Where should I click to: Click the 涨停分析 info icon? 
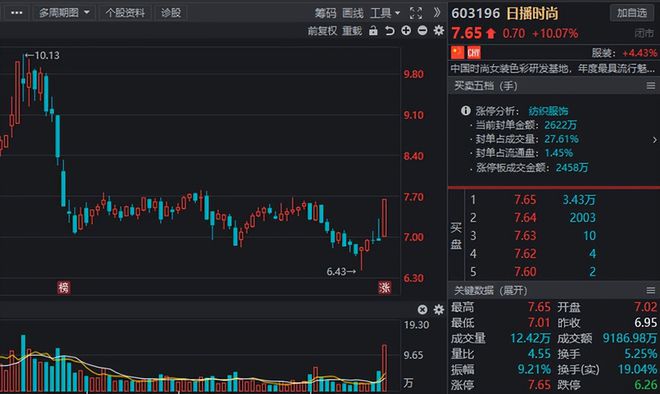click(x=466, y=111)
